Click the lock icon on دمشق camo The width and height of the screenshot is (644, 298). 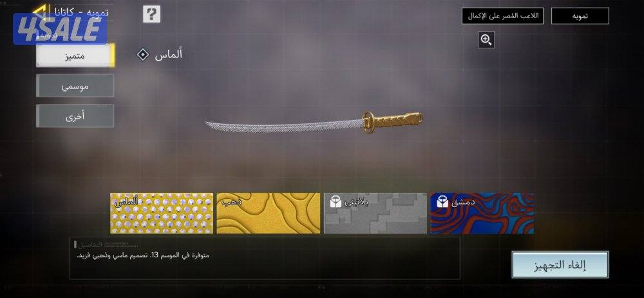click(x=442, y=201)
